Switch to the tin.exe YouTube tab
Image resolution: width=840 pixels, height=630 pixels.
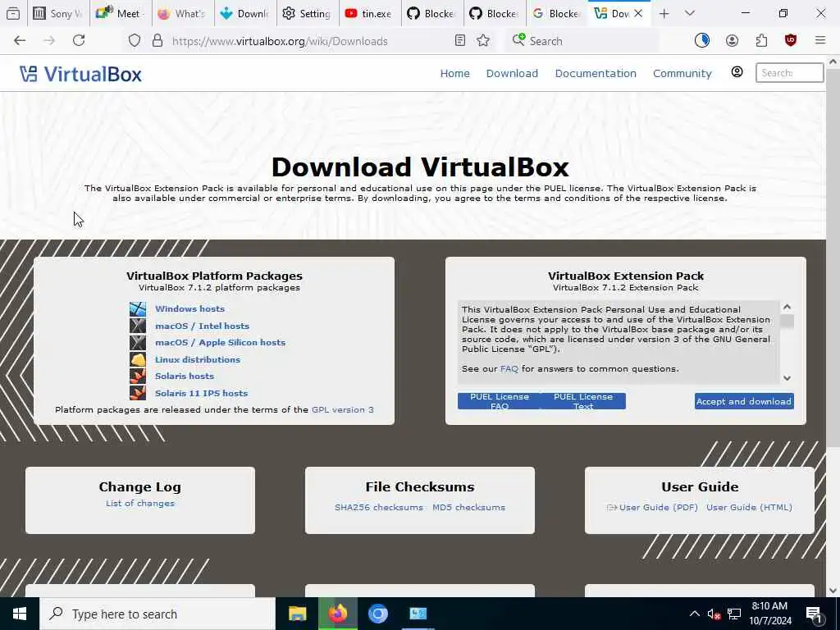tap(370, 14)
